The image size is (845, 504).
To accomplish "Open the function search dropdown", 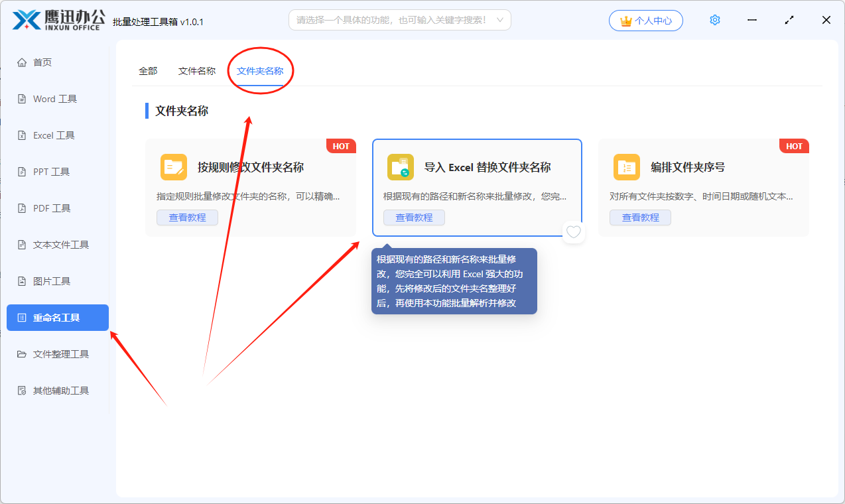I will (399, 20).
